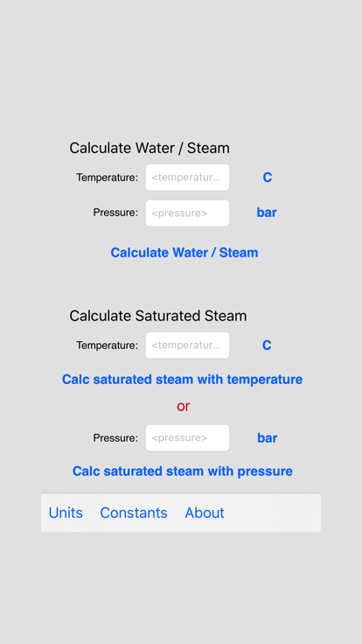Click the Pressure: label under Water / Steam
This screenshot has width=362, height=644.
click(x=115, y=213)
